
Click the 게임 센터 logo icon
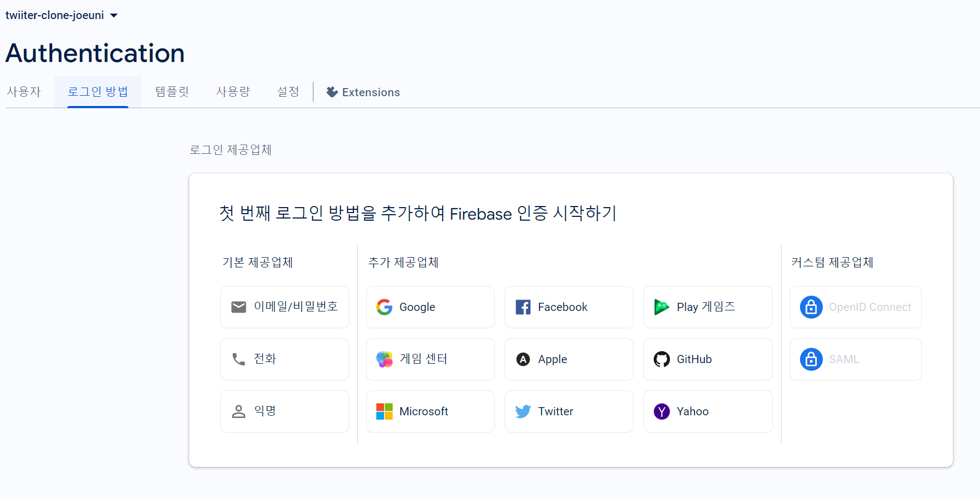[384, 359]
